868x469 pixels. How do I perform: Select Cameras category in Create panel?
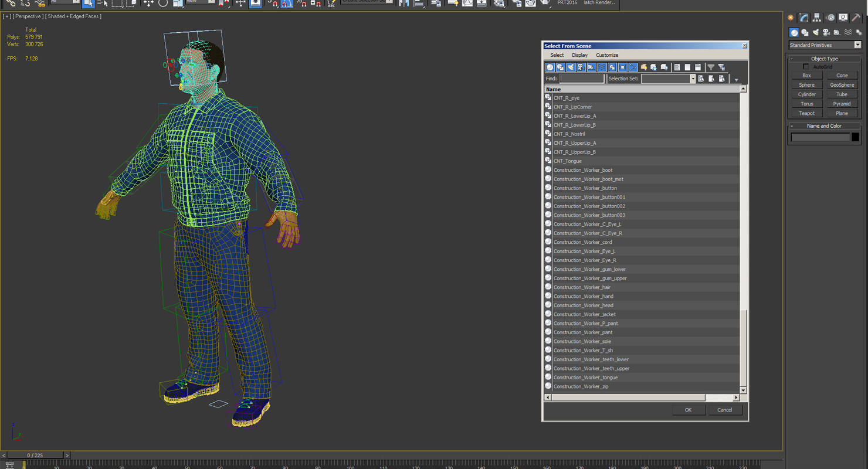(826, 33)
